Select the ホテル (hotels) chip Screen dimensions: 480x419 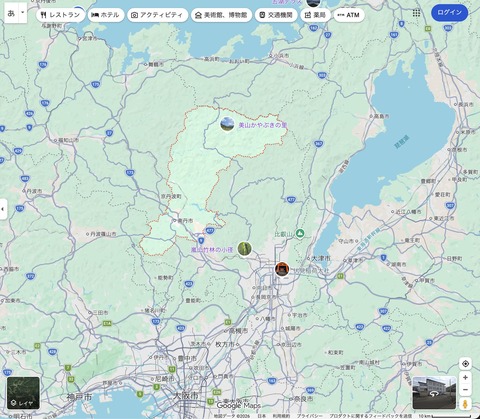coord(106,15)
